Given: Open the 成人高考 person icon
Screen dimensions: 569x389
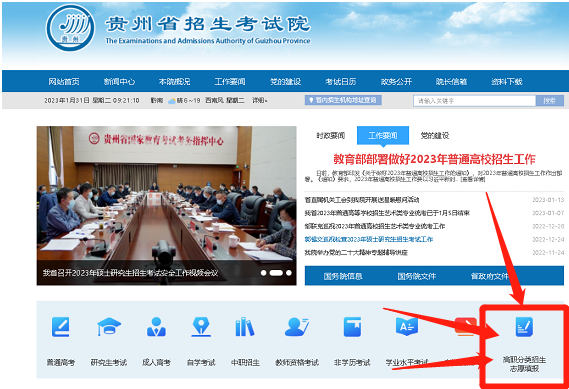Looking at the screenshot, I should coord(156,327).
